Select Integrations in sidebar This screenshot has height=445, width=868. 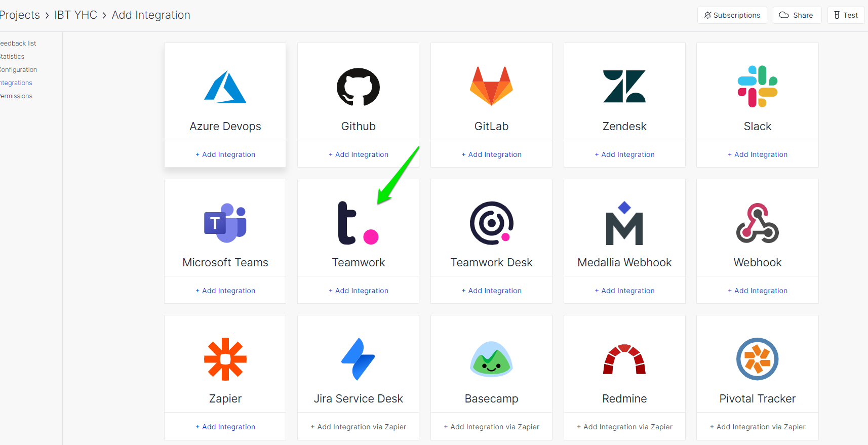[x=16, y=83]
